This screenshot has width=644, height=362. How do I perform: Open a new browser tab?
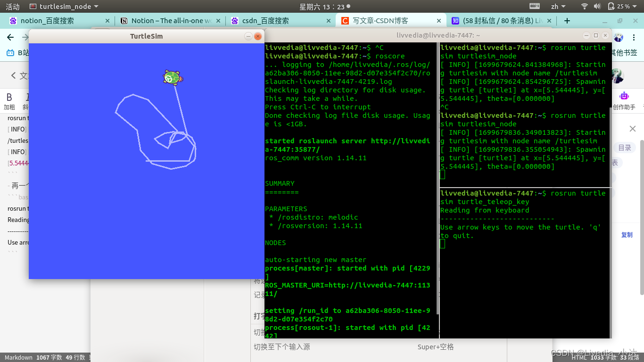pyautogui.click(x=567, y=21)
